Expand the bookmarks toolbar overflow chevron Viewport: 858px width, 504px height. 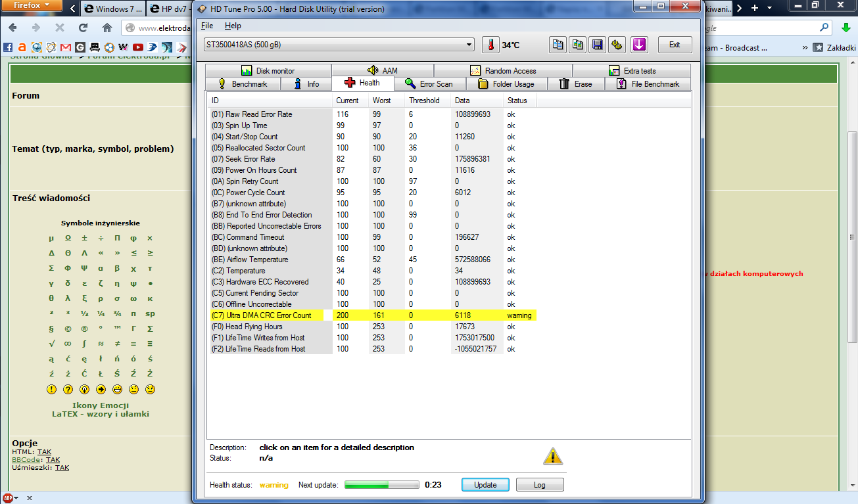tap(805, 47)
